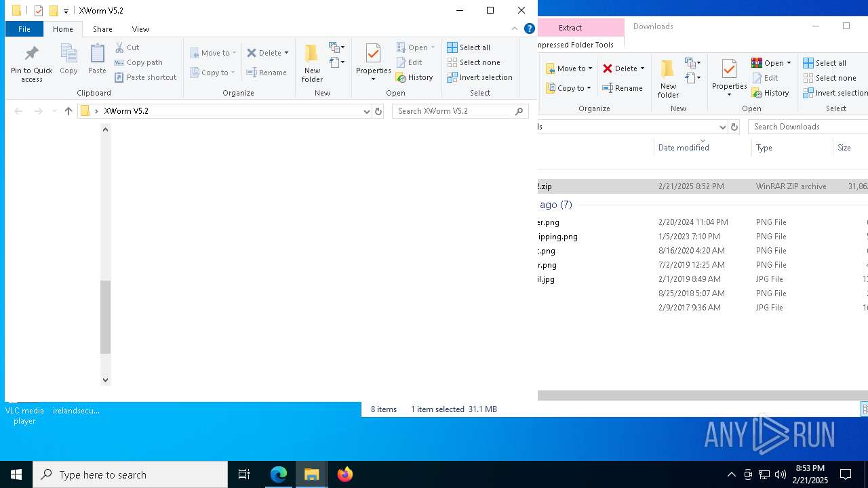The image size is (868, 488).
Task: Open Windows Start menu
Action: coord(16,474)
